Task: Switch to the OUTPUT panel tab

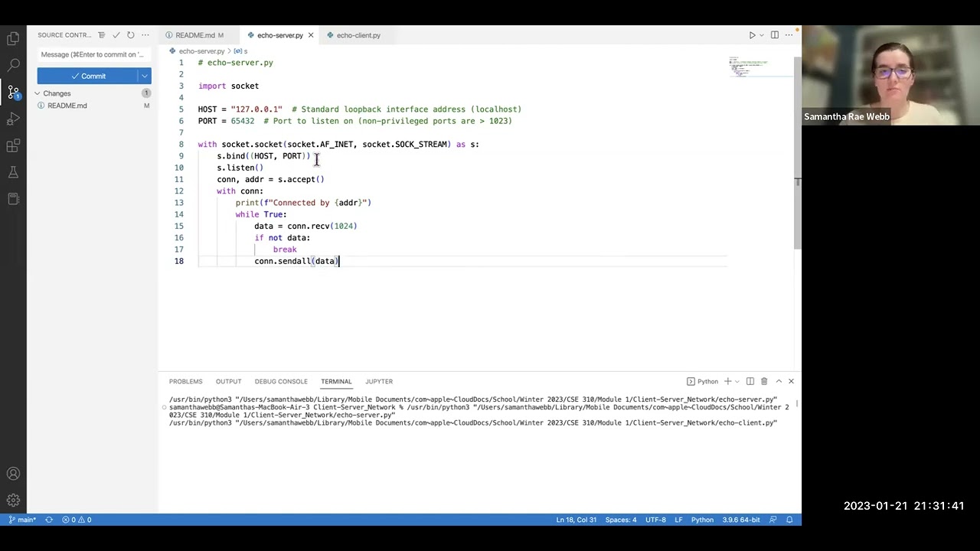Action: tap(228, 381)
